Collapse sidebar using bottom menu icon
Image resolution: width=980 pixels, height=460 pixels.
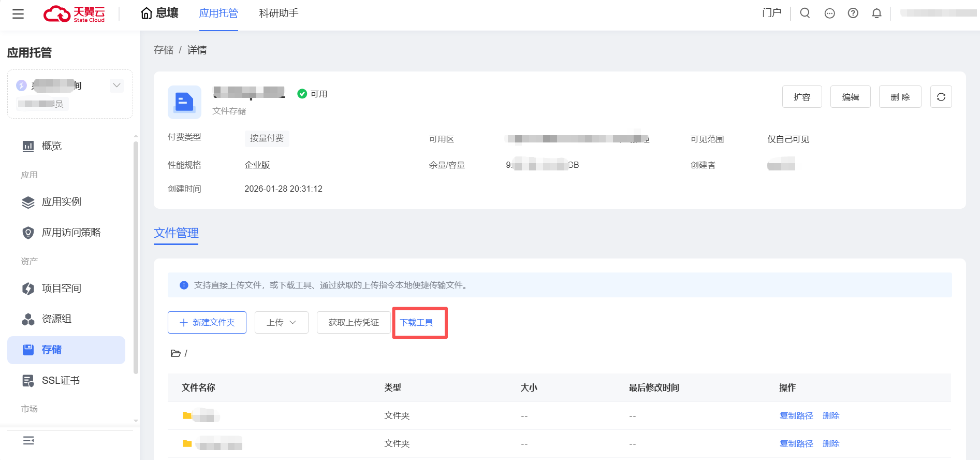[x=28, y=440]
